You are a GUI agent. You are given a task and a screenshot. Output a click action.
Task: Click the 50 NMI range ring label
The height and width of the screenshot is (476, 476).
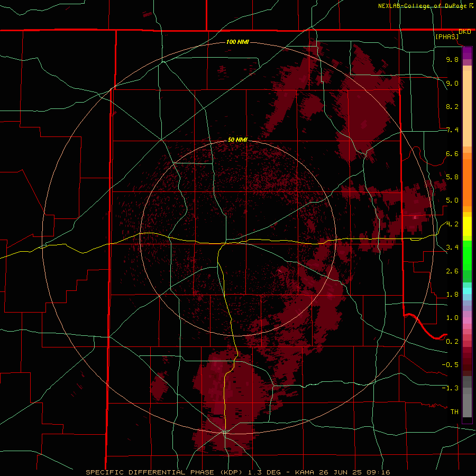click(237, 140)
